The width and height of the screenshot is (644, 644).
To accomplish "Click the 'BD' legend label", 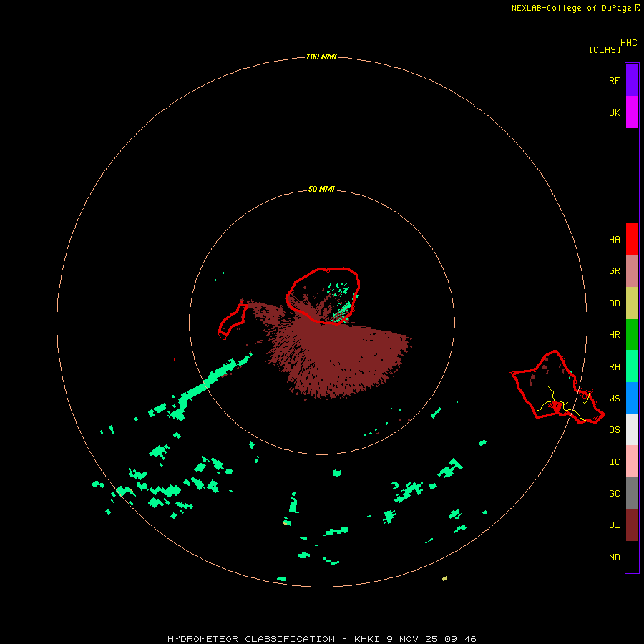I will (x=615, y=303).
